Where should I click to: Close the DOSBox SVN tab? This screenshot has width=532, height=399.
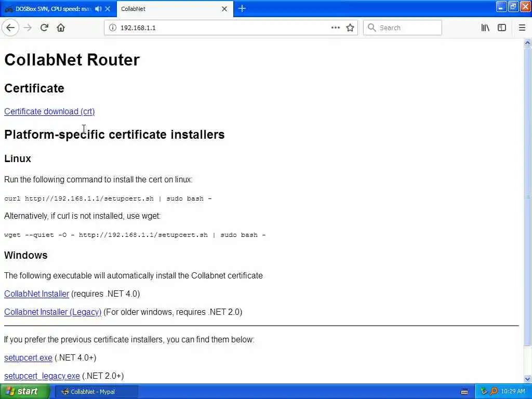(108, 9)
